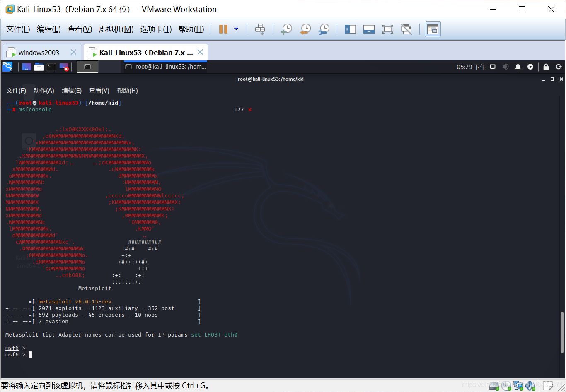The width and height of the screenshot is (566, 392).
Task: Enter full screen mode
Action: (387, 29)
